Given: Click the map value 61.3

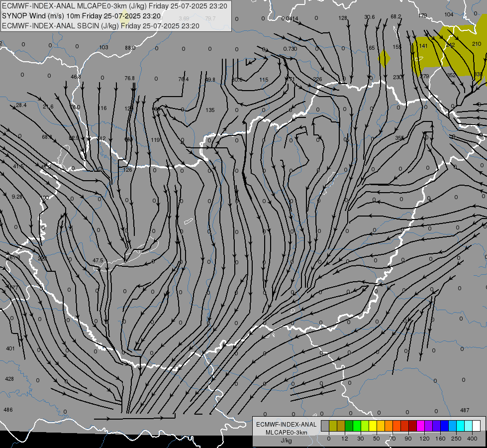Looking at the screenshot, I should (14, 257).
